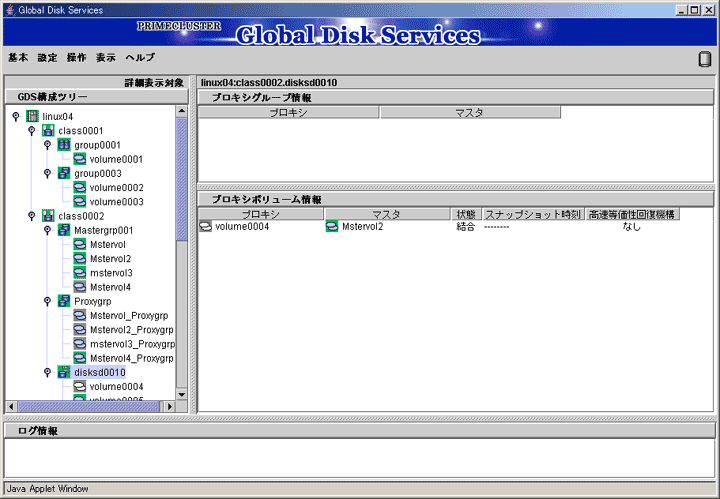Click the プロキシ column header in group info
Viewport: 720px width, 499px height.
pos(288,112)
